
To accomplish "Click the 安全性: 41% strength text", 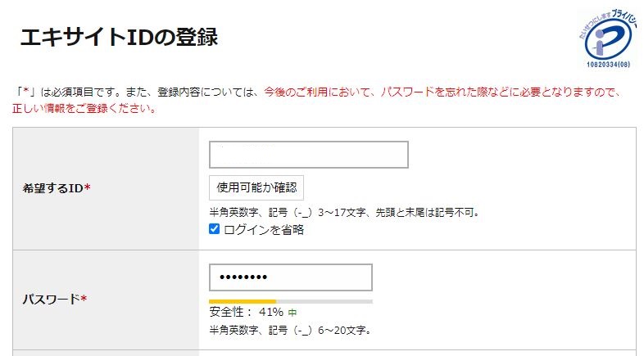I will coord(246,312).
